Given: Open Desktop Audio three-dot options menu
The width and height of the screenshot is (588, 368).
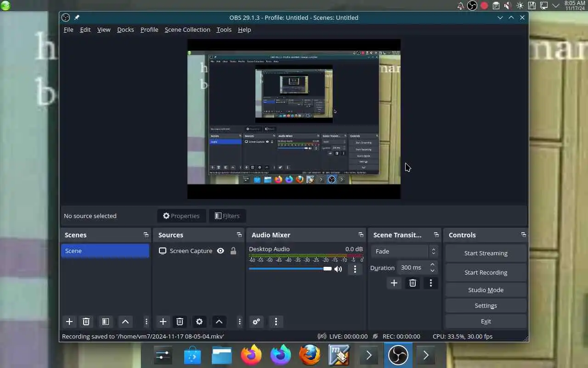Looking at the screenshot, I should point(355,269).
